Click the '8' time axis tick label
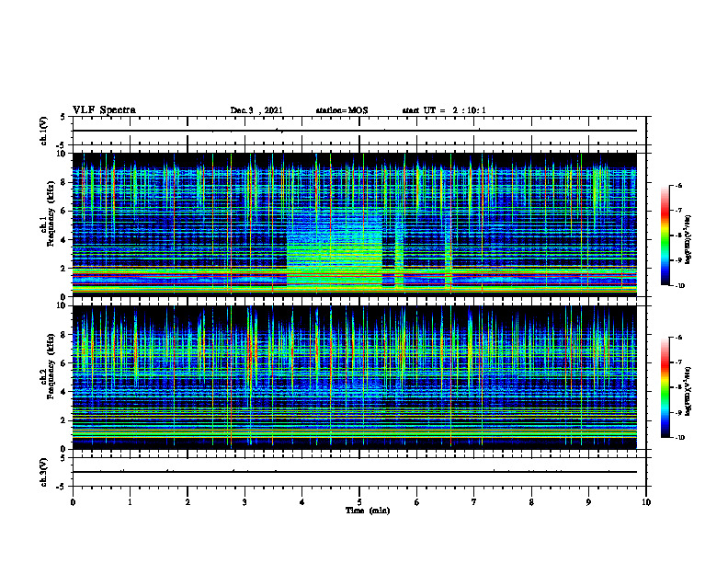728x563 pixels. coord(531,502)
